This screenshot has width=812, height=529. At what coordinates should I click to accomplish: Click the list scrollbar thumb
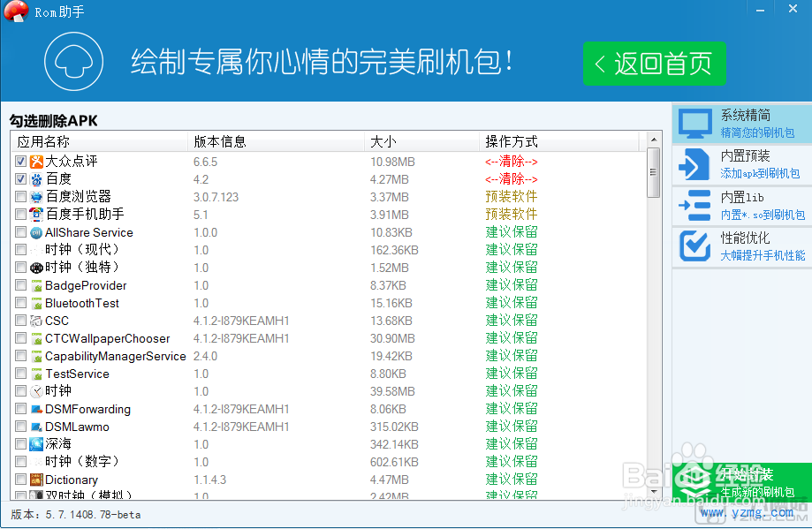coord(654,173)
